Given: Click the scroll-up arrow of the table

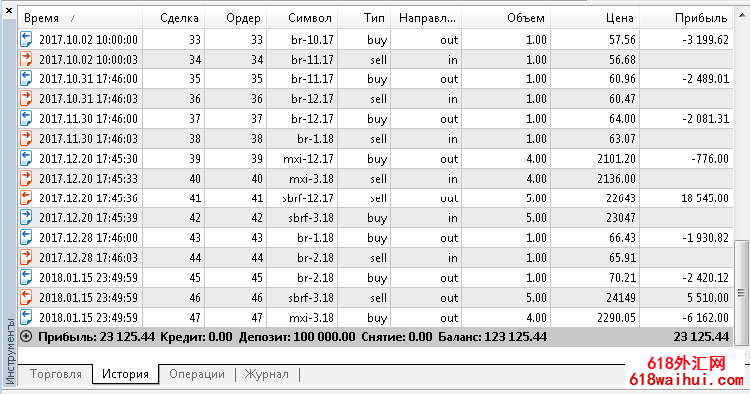Looking at the screenshot, I should tap(741, 16).
